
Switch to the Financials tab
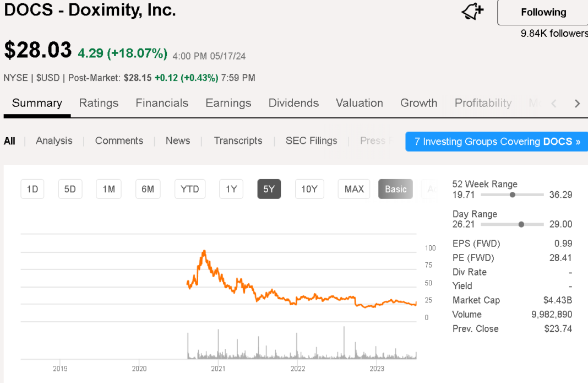tap(162, 103)
